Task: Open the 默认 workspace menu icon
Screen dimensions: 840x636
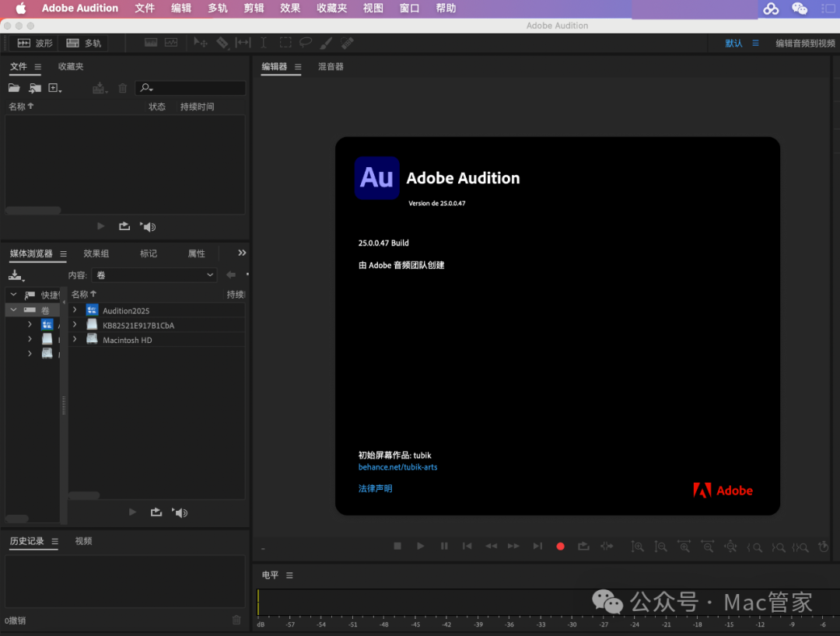Action: (755, 43)
